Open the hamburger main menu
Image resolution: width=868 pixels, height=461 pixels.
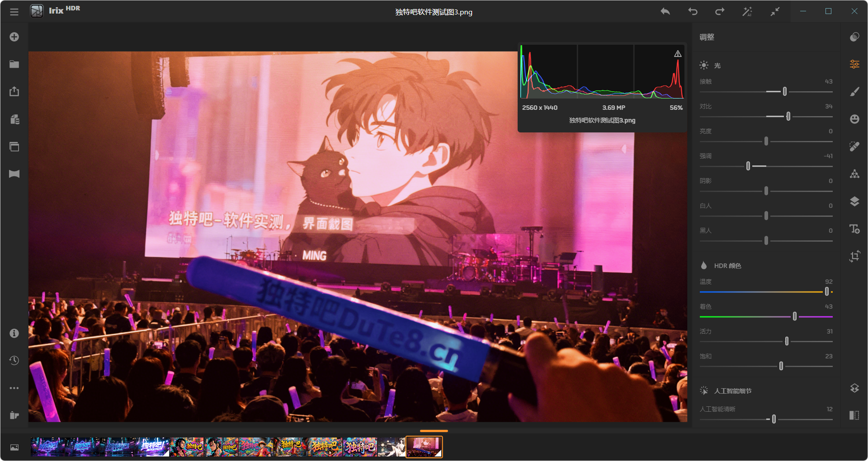(x=14, y=12)
